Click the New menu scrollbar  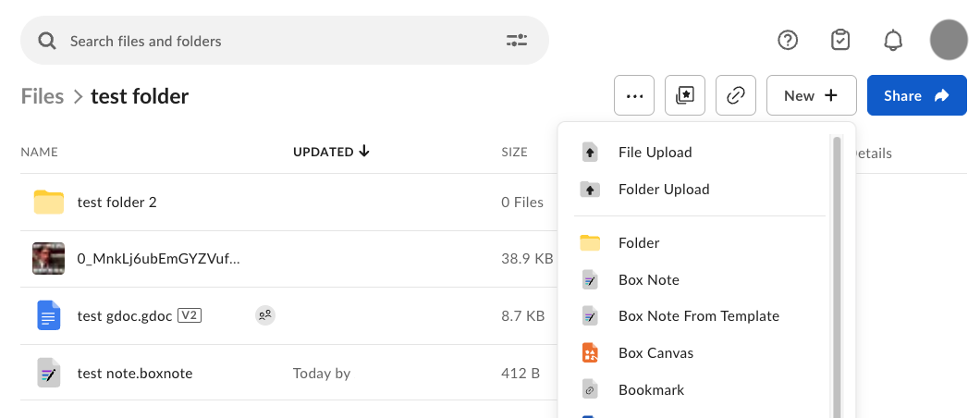click(x=838, y=277)
